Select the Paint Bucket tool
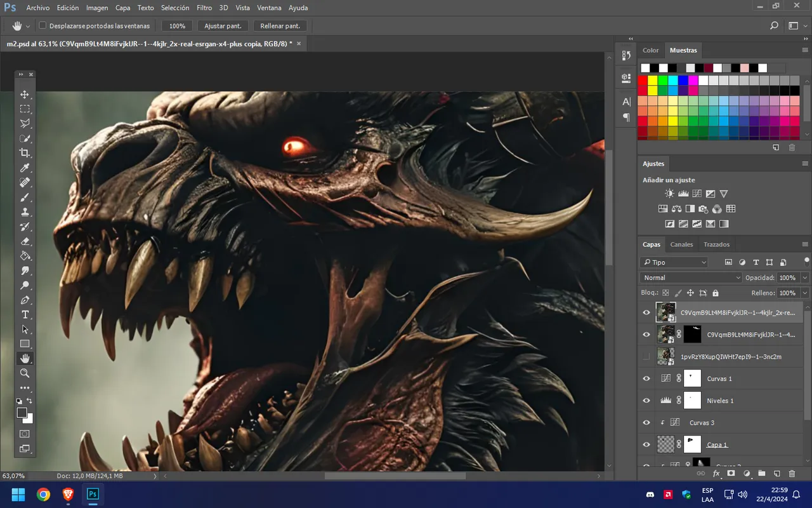This screenshot has width=812, height=508. coord(25,256)
